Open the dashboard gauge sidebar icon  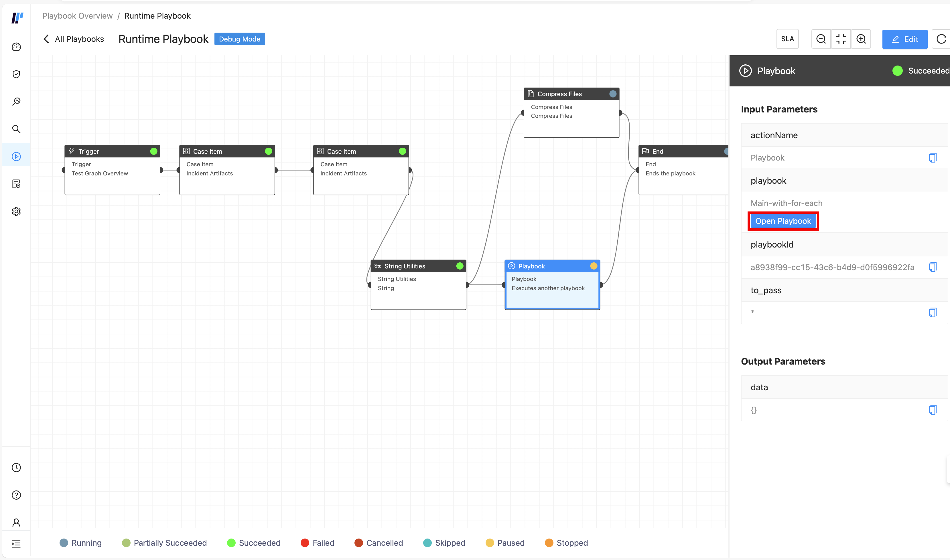(x=16, y=47)
